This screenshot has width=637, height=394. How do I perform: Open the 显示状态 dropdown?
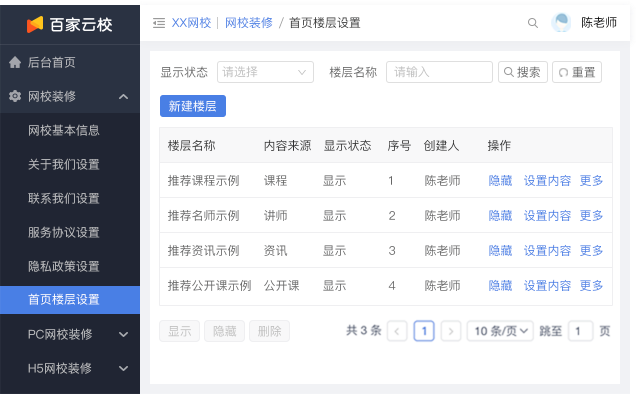pos(265,72)
